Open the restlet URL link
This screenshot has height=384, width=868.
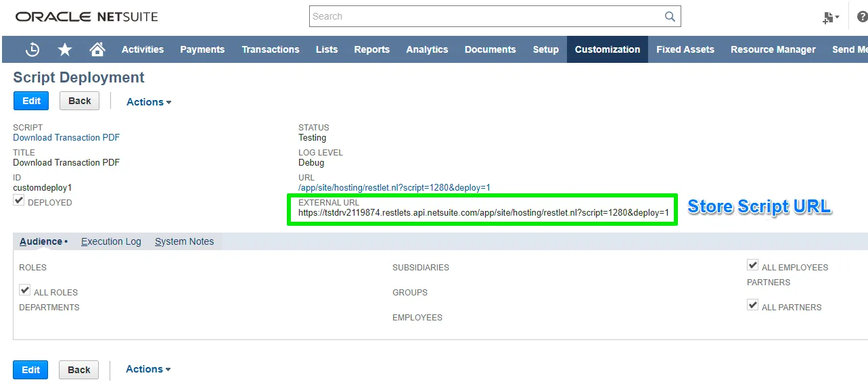tap(394, 187)
